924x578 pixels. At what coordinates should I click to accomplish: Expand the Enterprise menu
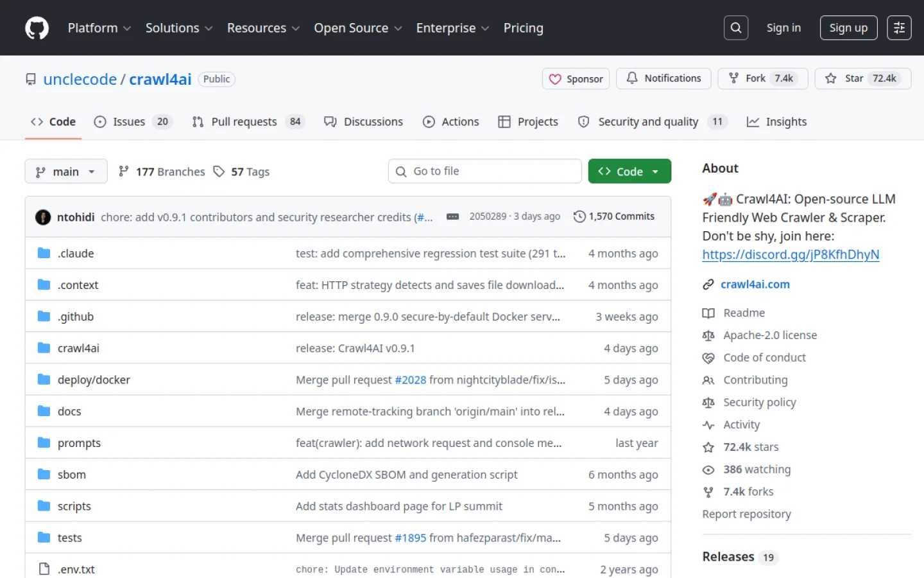point(452,28)
